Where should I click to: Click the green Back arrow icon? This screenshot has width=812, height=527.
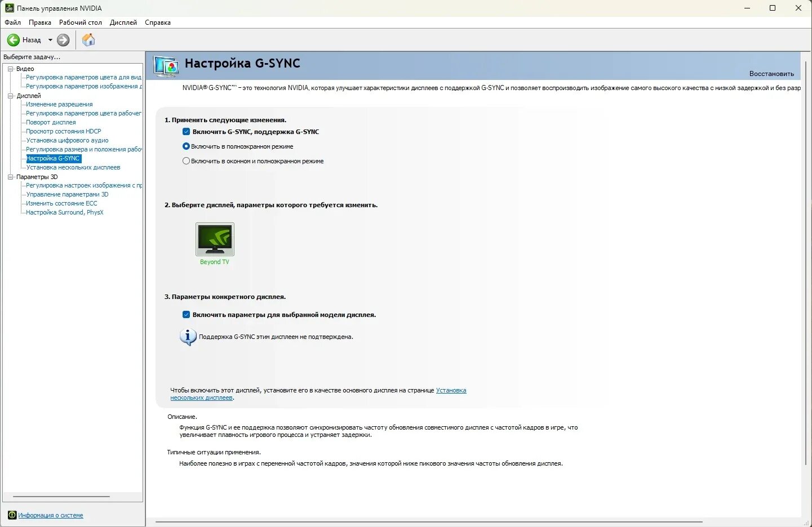(13, 40)
